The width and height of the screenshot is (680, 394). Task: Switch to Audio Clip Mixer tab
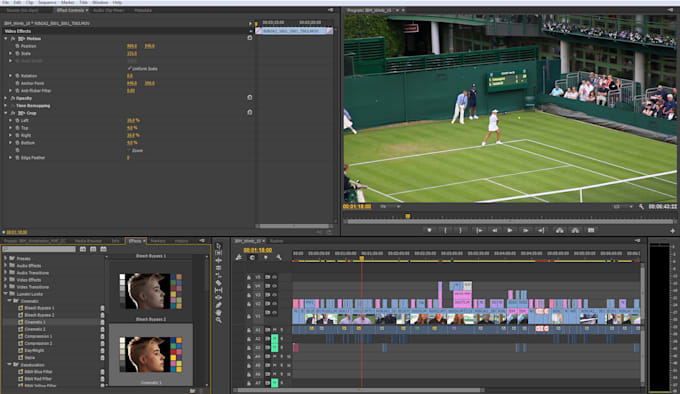pos(108,10)
